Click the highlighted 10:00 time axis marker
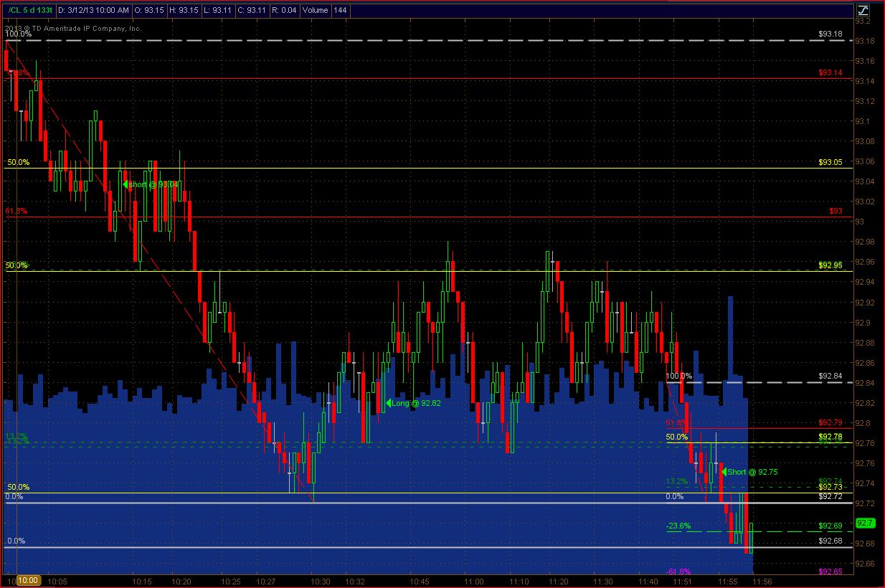Screen dimensions: 885x588 29,580
